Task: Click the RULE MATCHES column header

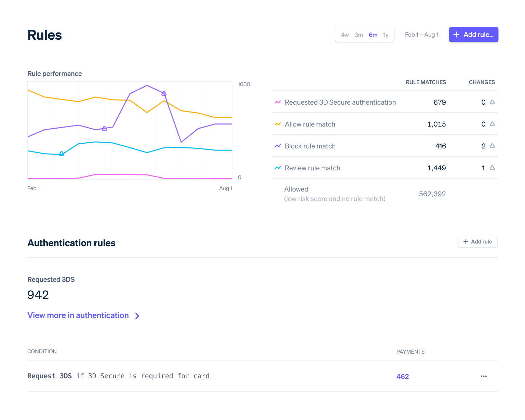Action: [426, 82]
